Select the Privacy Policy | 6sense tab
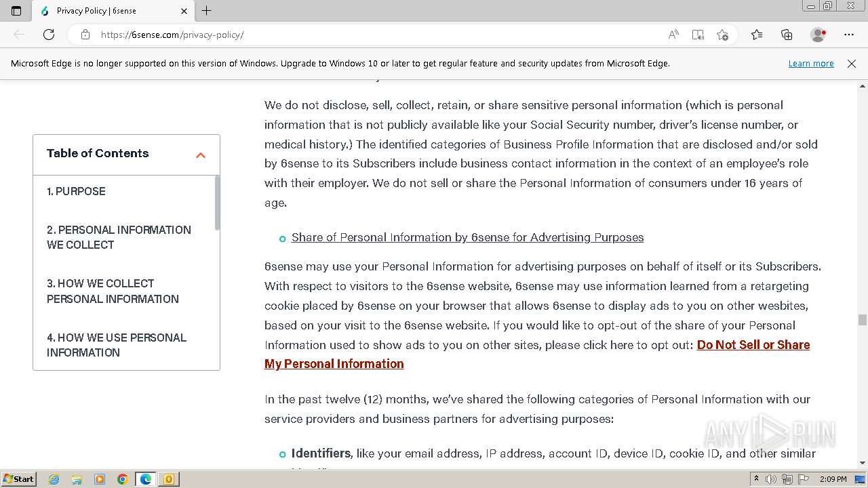Viewport: 868px width, 488px height. coord(114,11)
